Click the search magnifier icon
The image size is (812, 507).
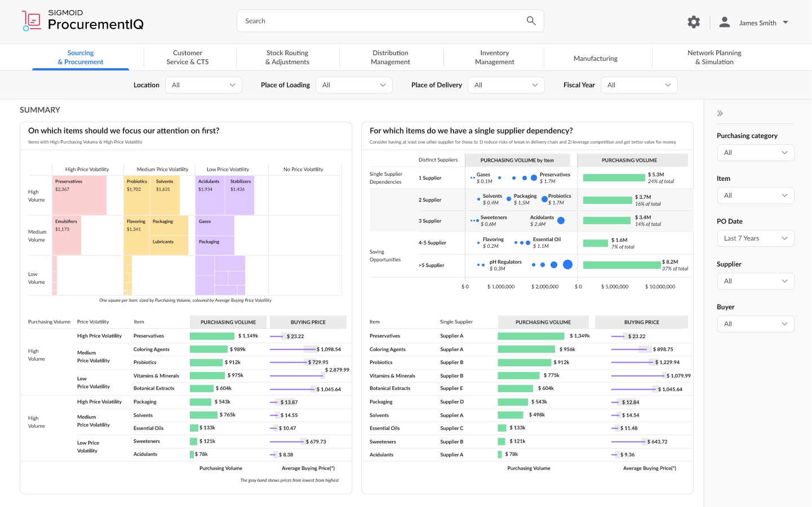[531, 21]
